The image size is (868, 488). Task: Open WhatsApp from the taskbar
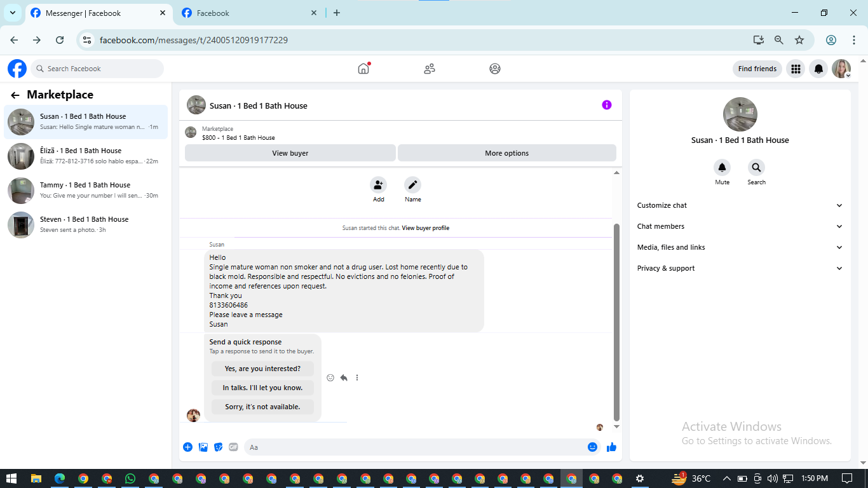(130, 478)
